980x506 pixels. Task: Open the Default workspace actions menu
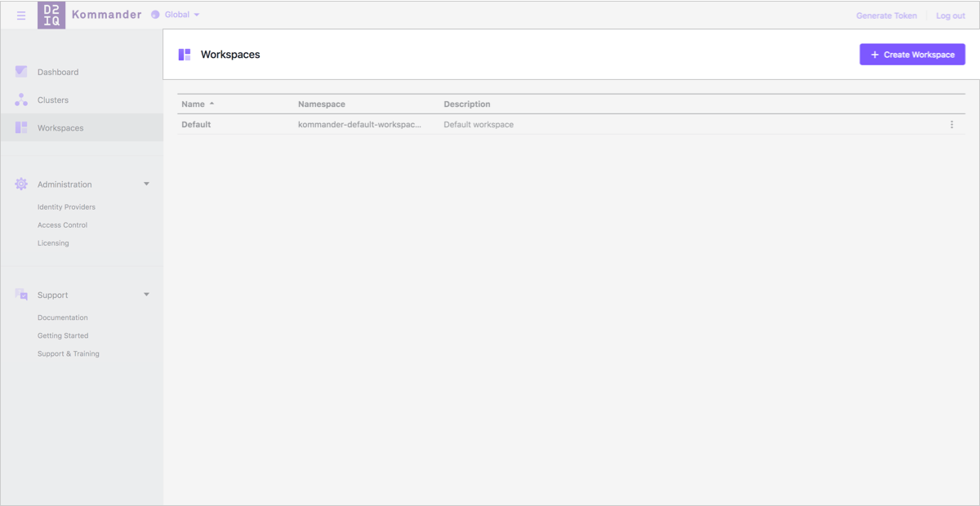click(951, 125)
